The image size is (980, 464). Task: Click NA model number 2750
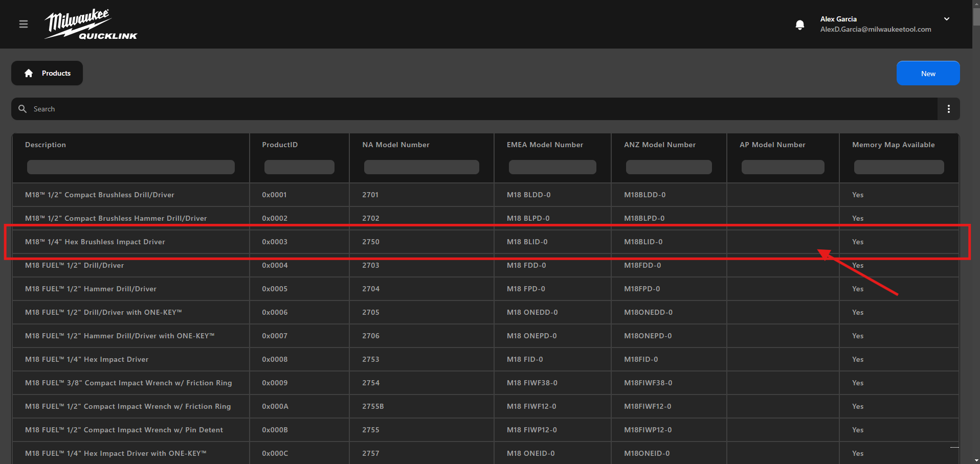[371, 242]
